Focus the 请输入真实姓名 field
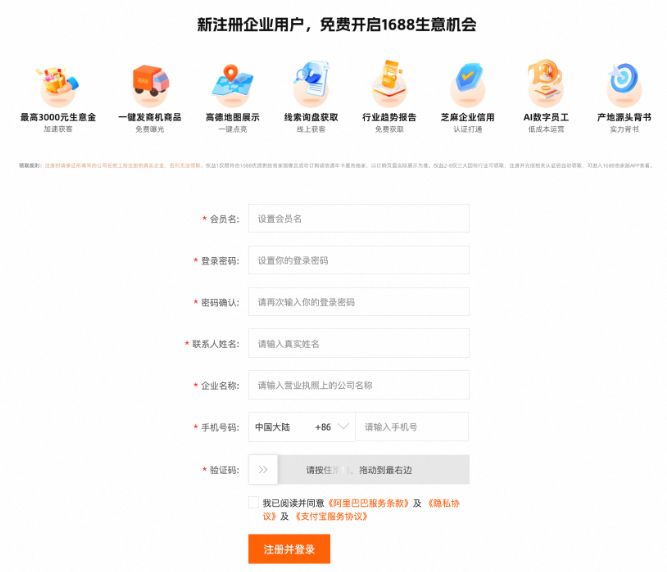Image resolution: width=667 pixels, height=572 pixels. pos(359,343)
